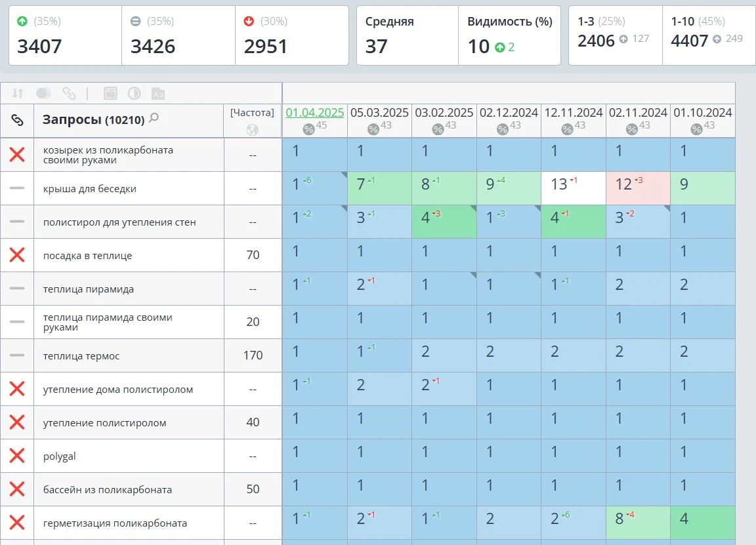Open search via magnifier next to Запросы

click(154, 118)
